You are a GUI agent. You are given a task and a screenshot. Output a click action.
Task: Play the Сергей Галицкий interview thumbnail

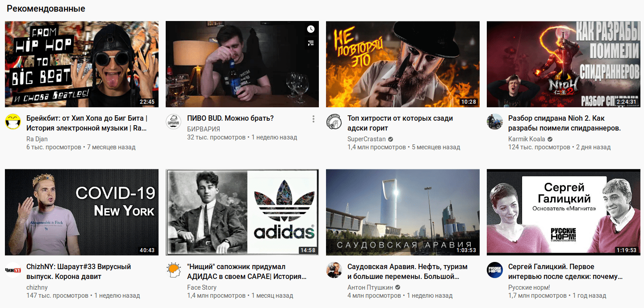click(564, 212)
